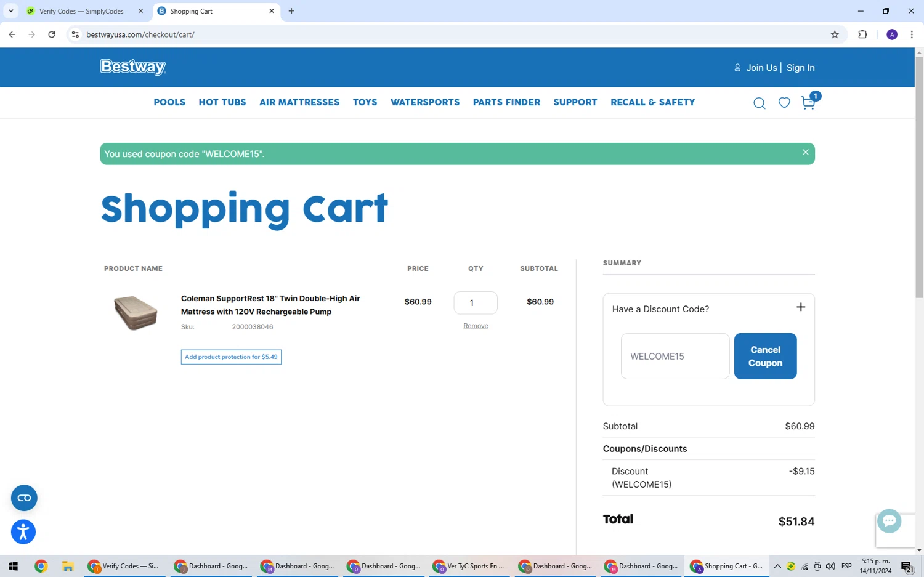Open the browser extensions puzzle icon
Screen dimensions: 924x577
(862, 34)
